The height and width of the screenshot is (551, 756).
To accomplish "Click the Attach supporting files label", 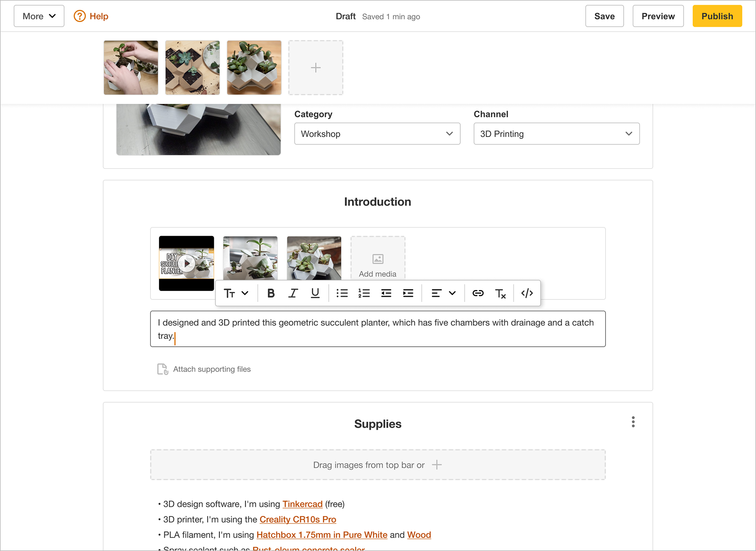I will click(212, 369).
